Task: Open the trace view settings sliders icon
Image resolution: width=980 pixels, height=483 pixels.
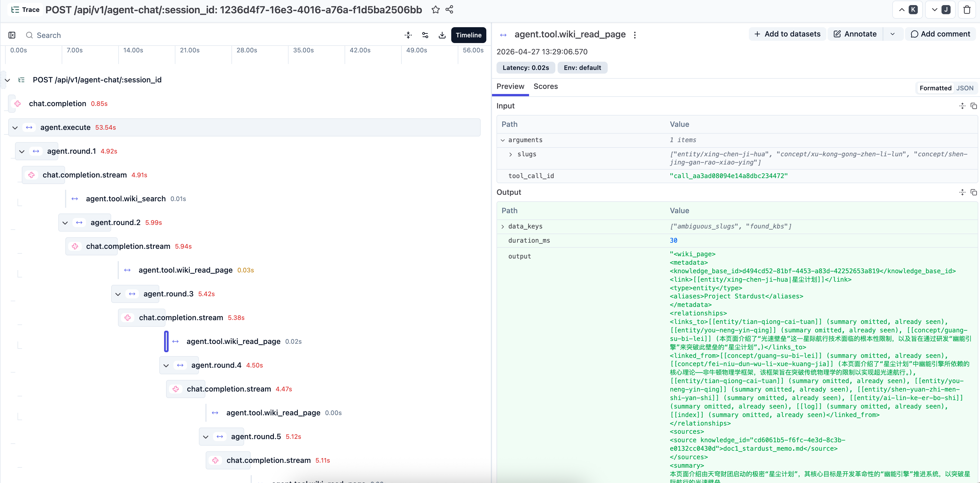Action: [425, 35]
